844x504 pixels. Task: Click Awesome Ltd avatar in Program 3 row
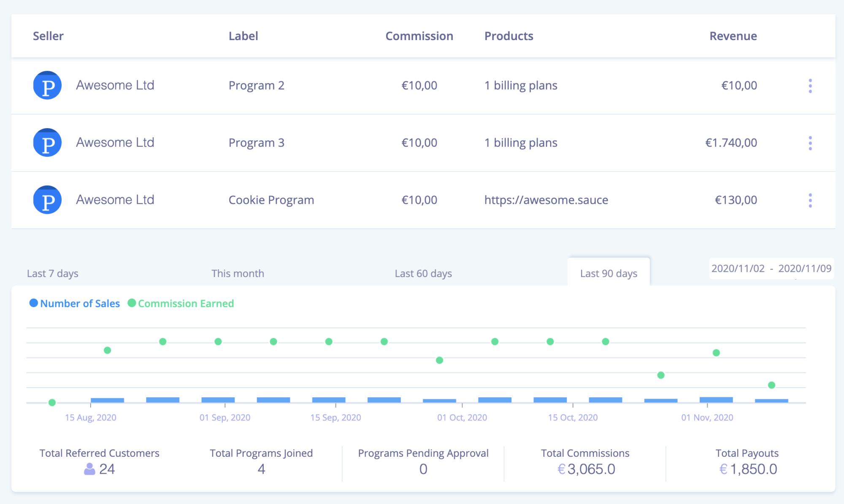[x=47, y=143]
